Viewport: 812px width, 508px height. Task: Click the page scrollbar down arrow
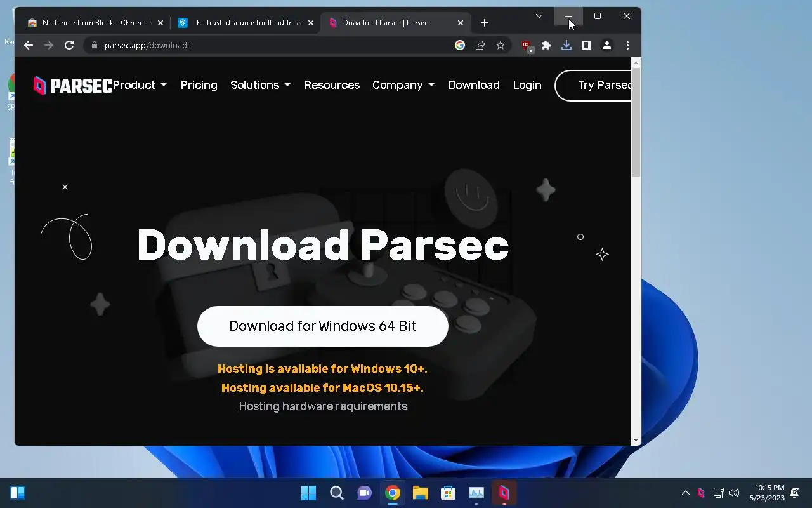(636, 441)
